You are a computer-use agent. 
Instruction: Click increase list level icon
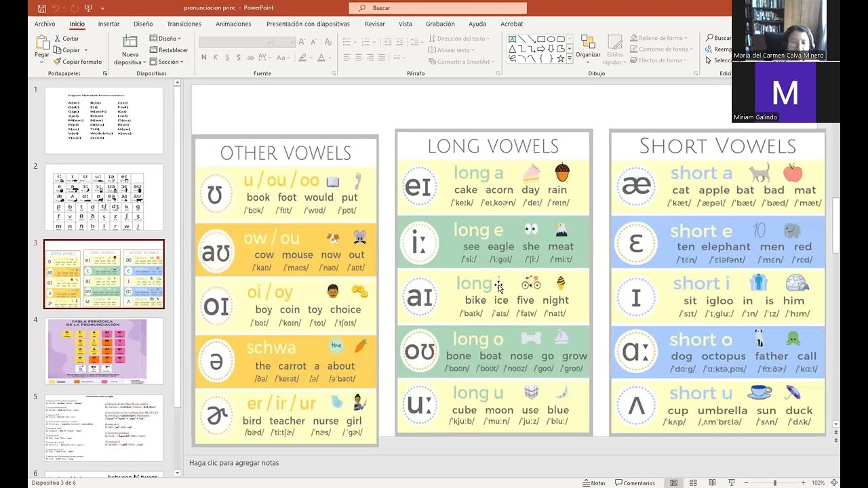(399, 42)
